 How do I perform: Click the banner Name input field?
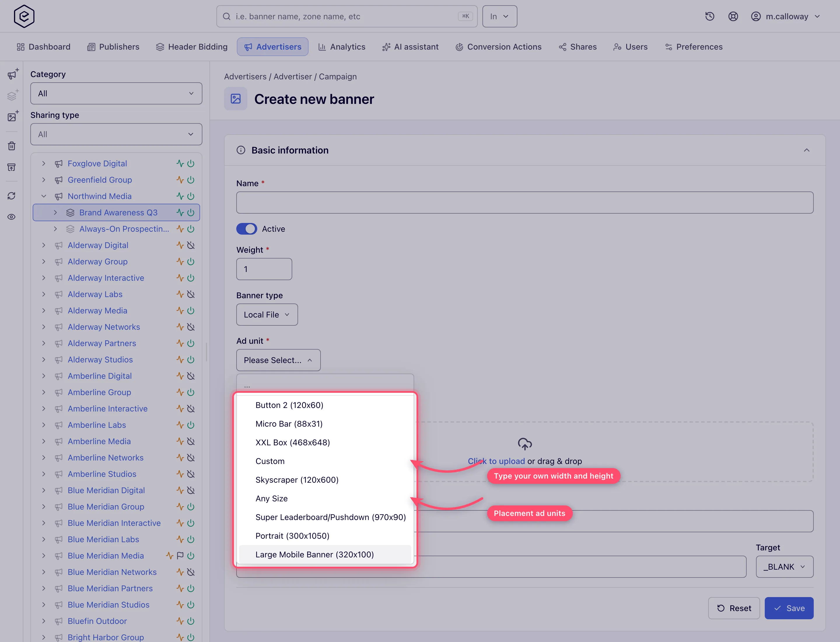(525, 203)
